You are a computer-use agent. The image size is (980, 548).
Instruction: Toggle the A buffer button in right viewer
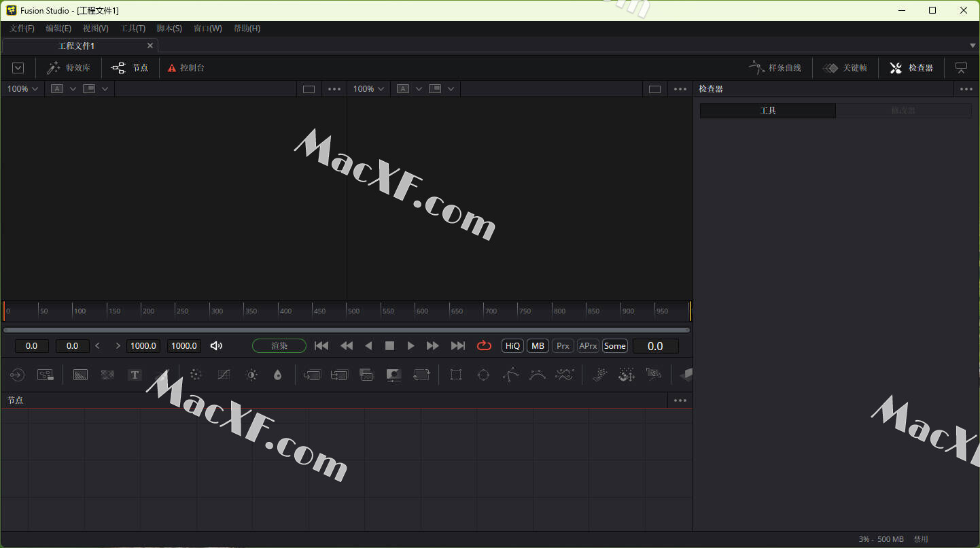pos(403,89)
